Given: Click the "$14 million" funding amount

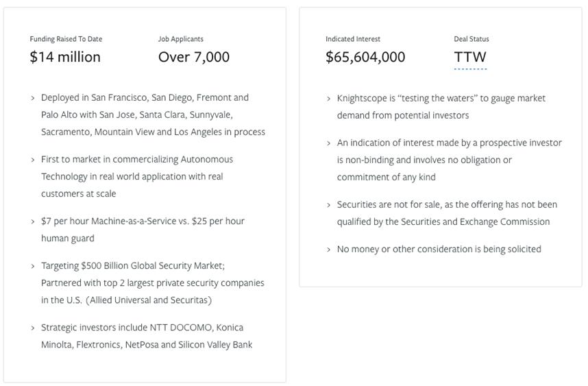Looking at the screenshot, I should coord(65,57).
